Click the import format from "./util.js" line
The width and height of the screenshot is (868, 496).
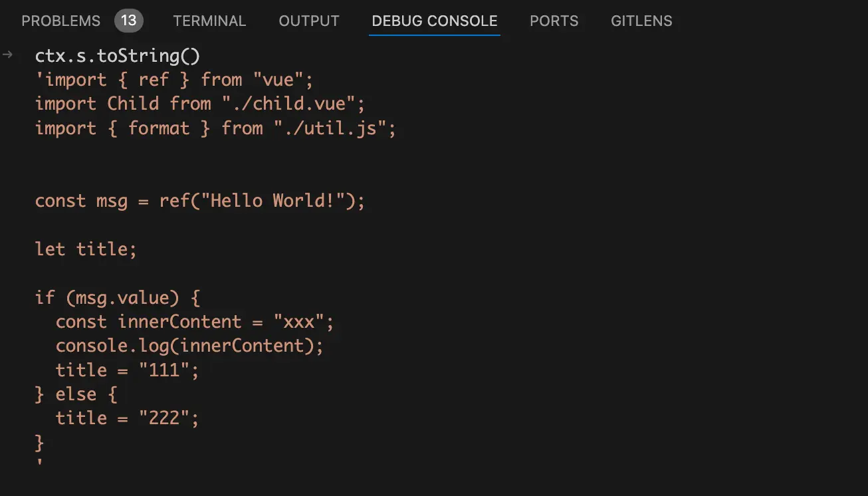point(215,128)
